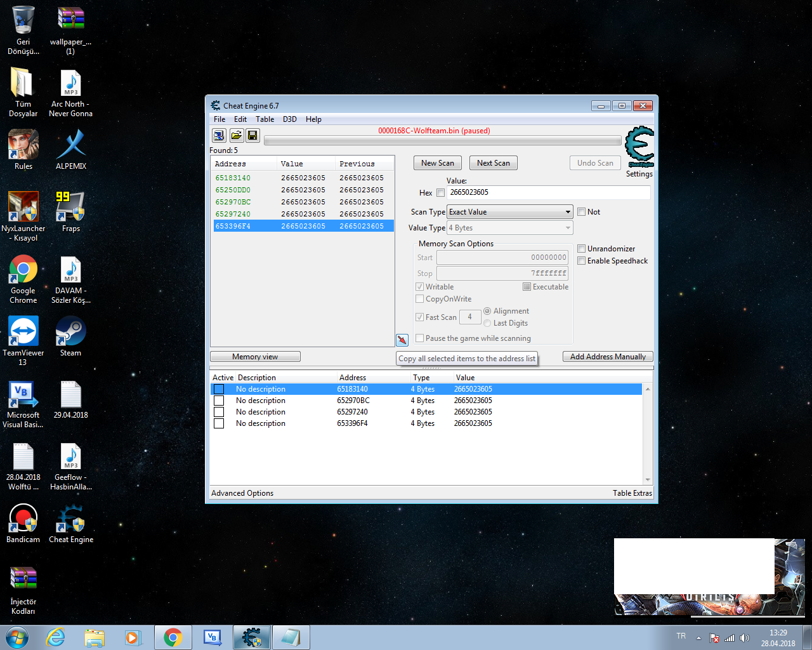Select the Steam desktop shortcut
Screen dimensions: 812x650
point(71,336)
